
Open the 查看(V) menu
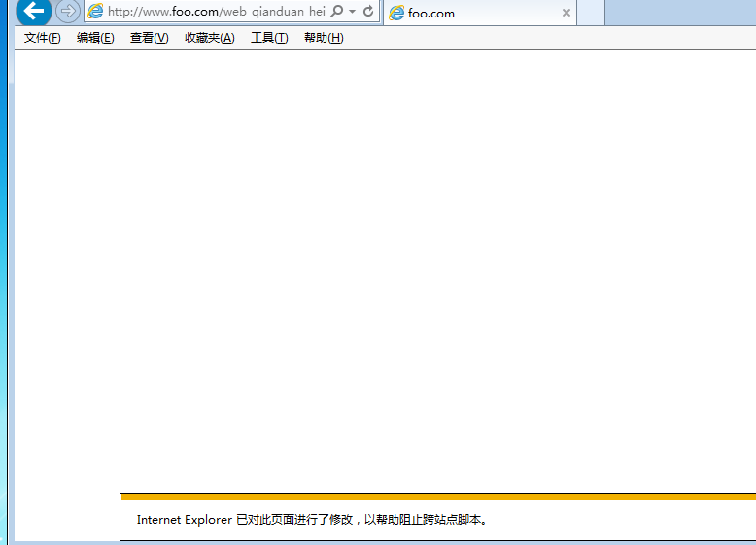click(x=150, y=38)
